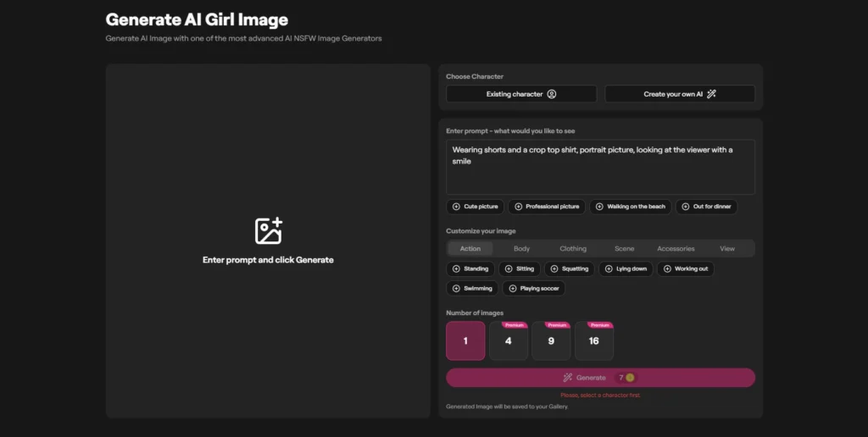
Task: Click the 'Number of images' label
Action: point(475,313)
